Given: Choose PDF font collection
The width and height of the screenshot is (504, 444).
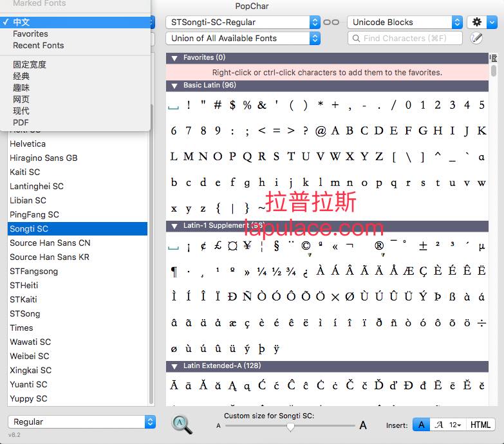Looking at the screenshot, I should (x=75, y=122).
